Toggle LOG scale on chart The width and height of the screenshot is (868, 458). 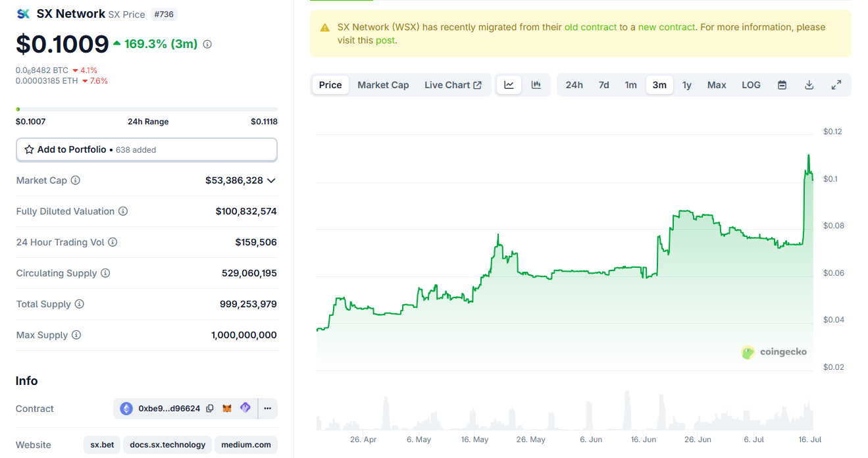click(751, 85)
